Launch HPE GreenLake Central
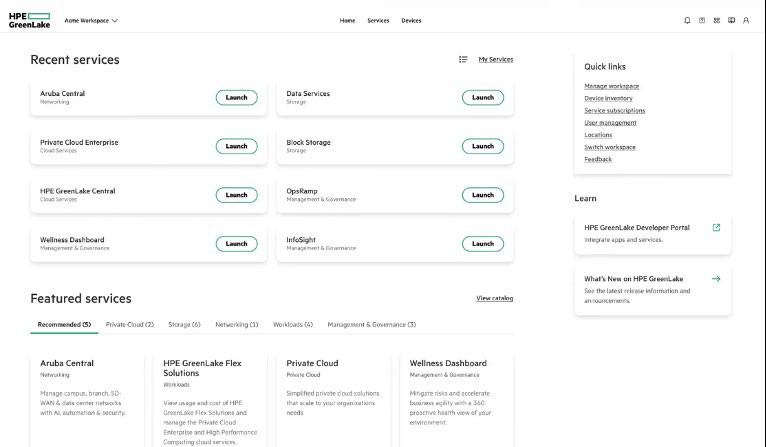The width and height of the screenshot is (766, 447). 236,195
